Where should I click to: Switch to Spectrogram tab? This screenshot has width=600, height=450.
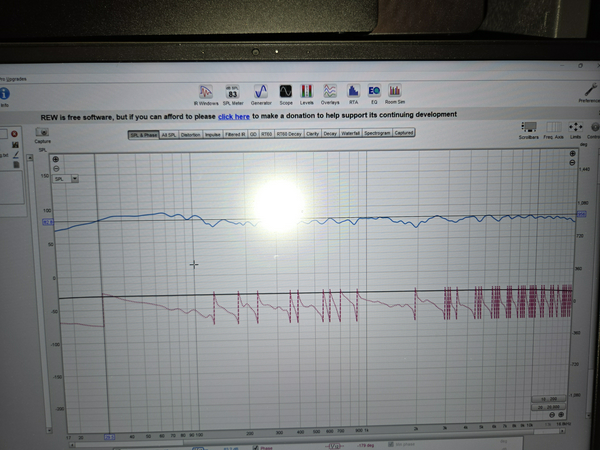coord(377,133)
